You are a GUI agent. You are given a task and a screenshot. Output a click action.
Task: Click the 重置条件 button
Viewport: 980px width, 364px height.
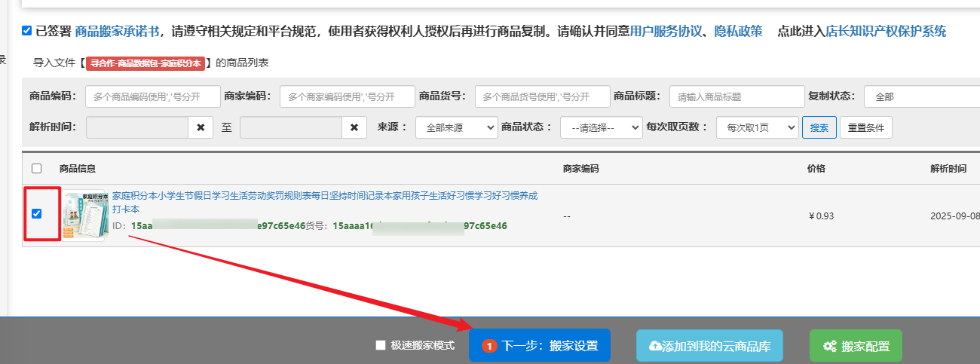865,127
